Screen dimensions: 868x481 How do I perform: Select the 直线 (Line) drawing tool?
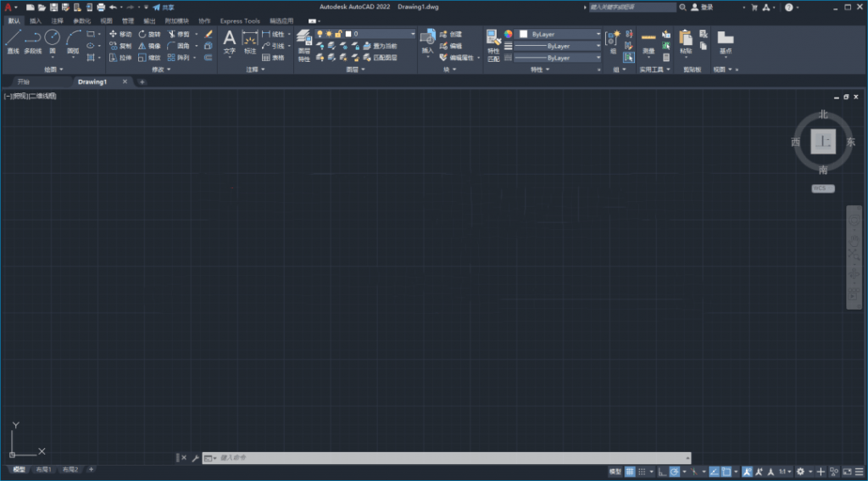(x=13, y=41)
